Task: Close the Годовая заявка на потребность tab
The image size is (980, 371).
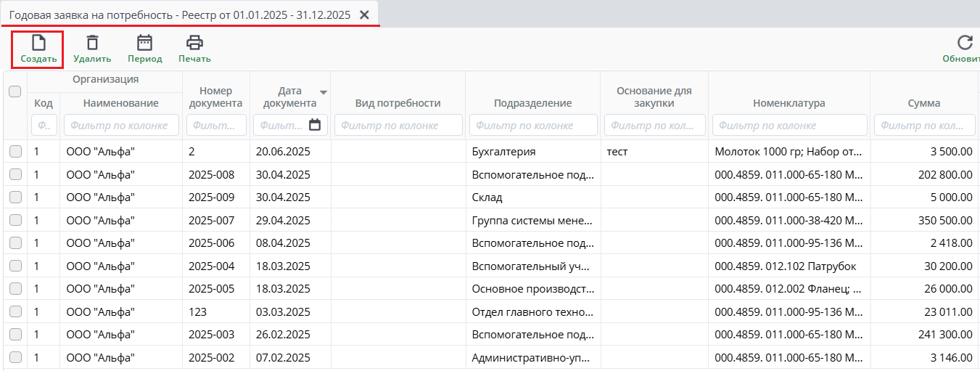Action: [365, 15]
